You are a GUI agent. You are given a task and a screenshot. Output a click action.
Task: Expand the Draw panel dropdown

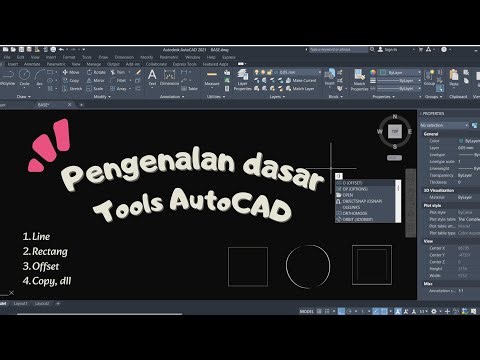[24, 97]
